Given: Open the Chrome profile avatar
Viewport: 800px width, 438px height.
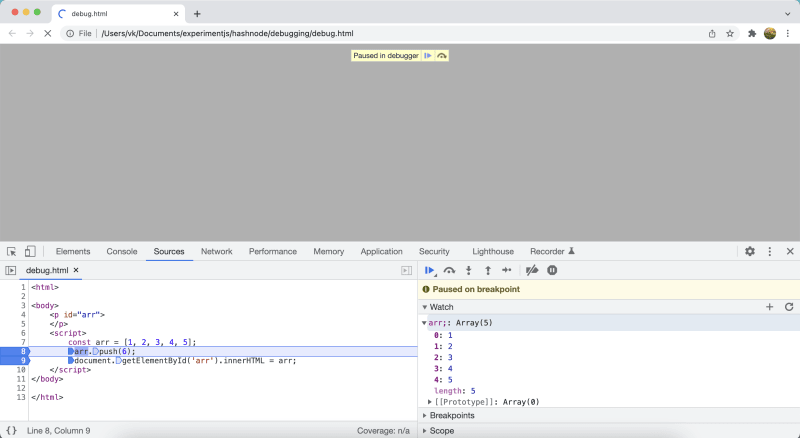Looking at the screenshot, I should [770, 34].
